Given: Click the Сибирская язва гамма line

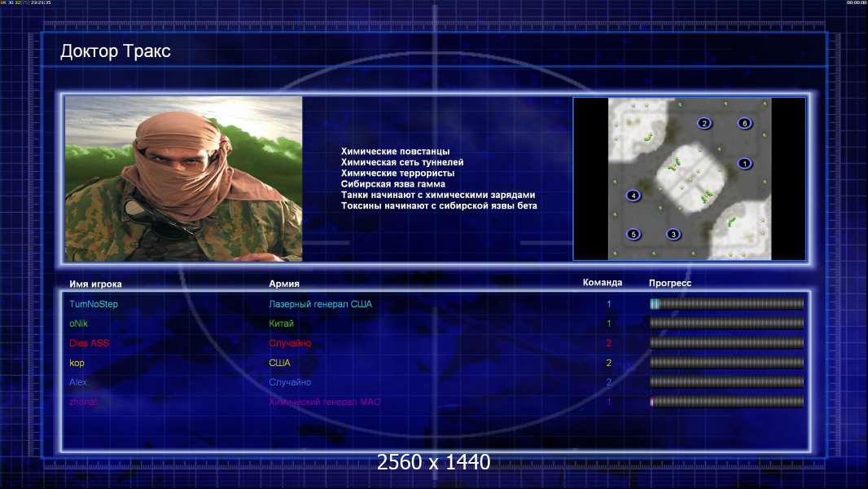Looking at the screenshot, I should click(x=393, y=184).
